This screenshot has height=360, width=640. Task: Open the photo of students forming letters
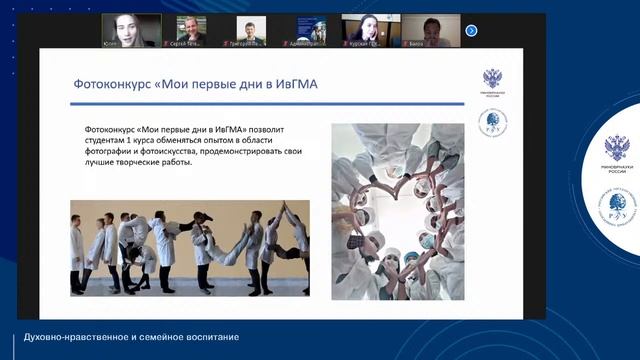[190, 248]
